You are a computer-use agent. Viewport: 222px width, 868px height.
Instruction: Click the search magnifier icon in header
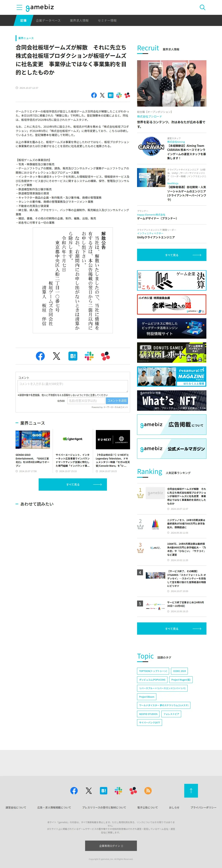pos(203,7)
